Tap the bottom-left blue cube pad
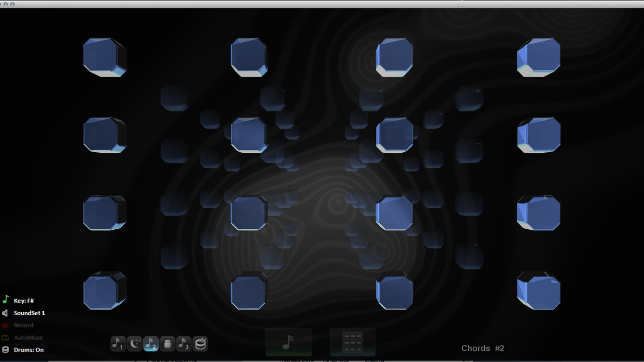Image resolution: width=644 pixels, height=362 pixels. (x=105, y=291)
